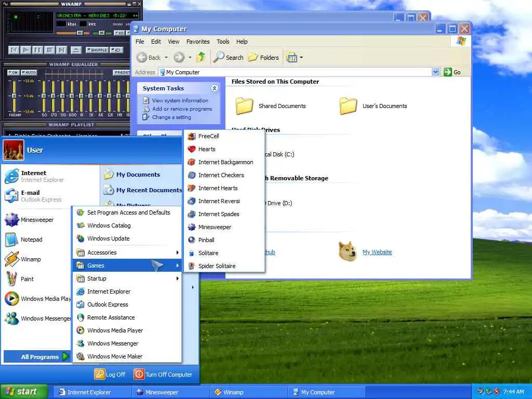Toggle the Folders pane button
Screen dimensions: 532x399
263,57
